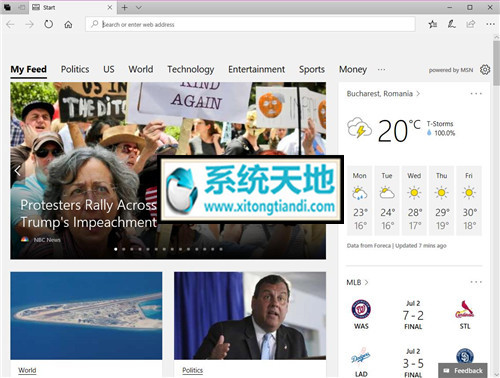
Task: Open the Protesters Rally headline story
Action: [x=88, y=213]
